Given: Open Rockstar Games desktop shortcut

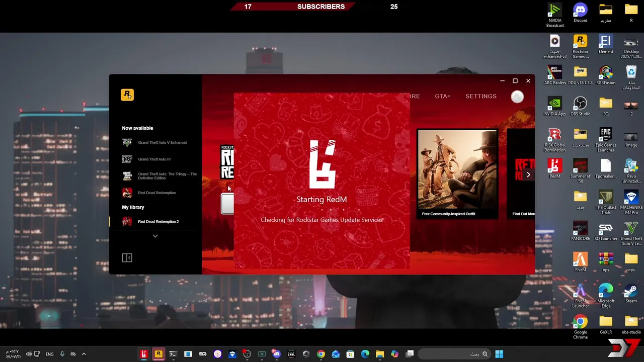Looking at the screenshot, I should (x=581, y=47).
